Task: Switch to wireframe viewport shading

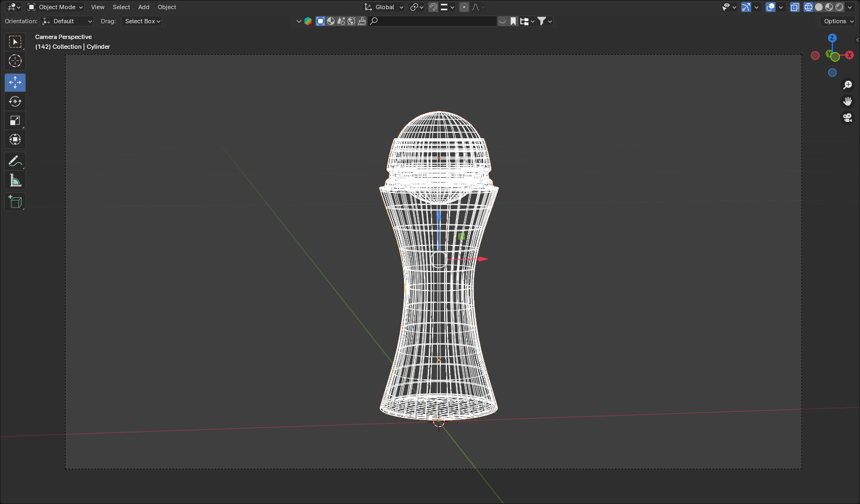Action: pyautogui.click(x=808, y=7)
